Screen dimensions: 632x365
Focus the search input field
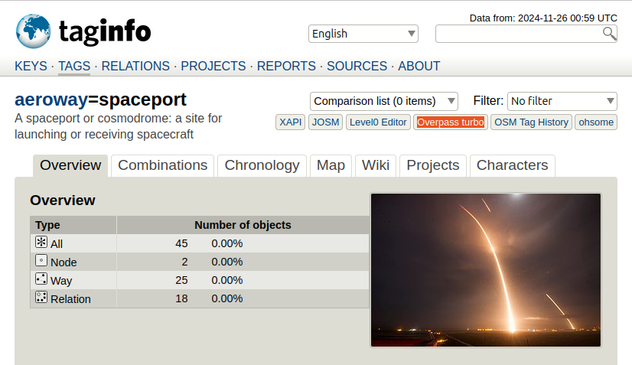coord(526,34)
